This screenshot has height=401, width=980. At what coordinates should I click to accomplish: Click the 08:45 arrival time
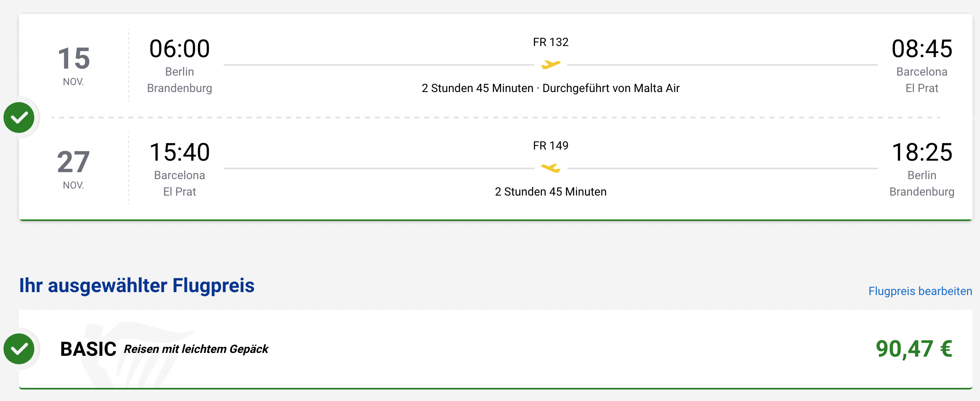click(x=922, y=48)
